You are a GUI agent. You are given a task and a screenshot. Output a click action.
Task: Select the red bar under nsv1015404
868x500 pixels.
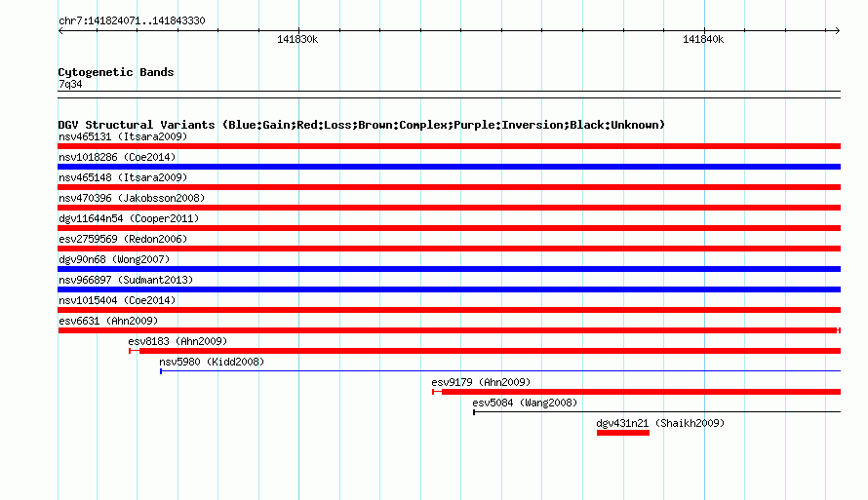[449, 310]
